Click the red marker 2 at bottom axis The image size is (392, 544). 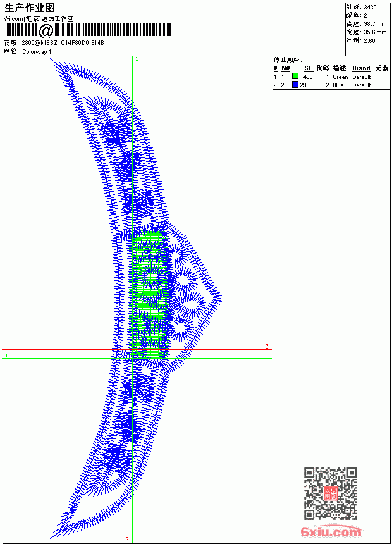(x=127, y=539)
